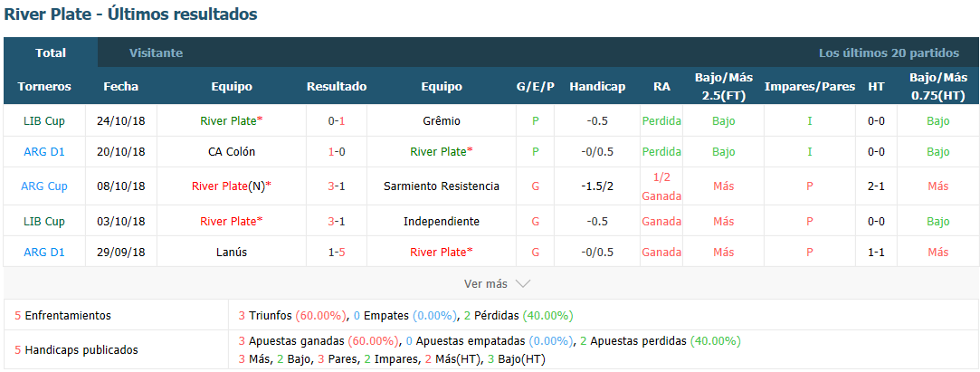Open Los últimos 20 partidos selector

(889, 53)
